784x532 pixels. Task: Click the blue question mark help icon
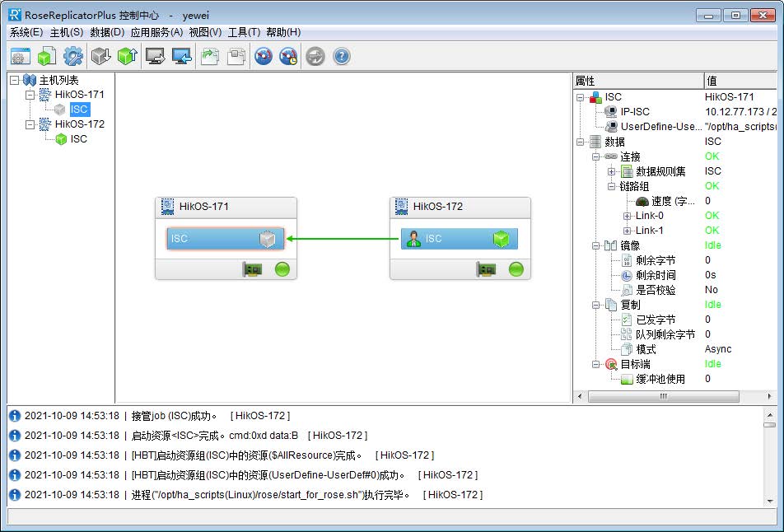point(342,57)
